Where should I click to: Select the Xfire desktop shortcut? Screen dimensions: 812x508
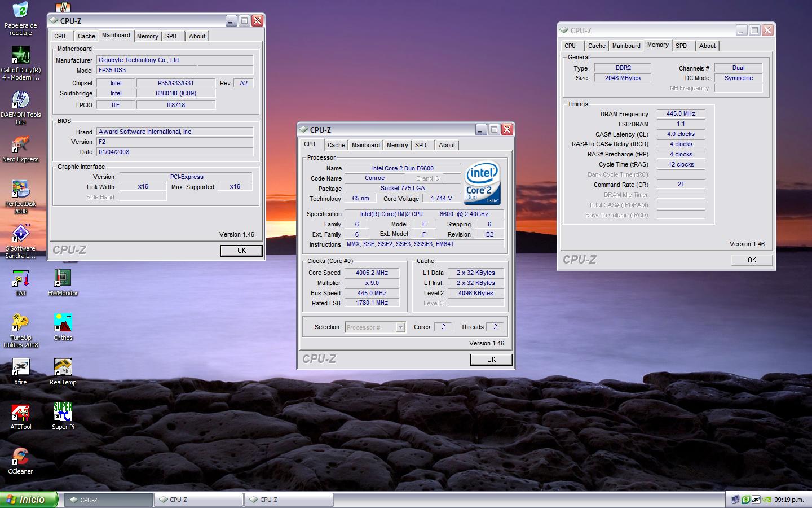pos(20,372)
